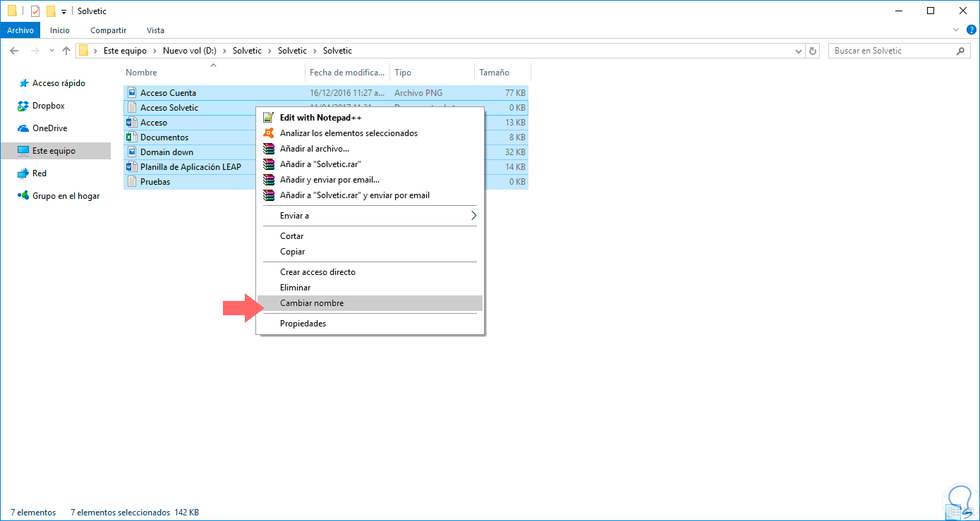Click the Notepad++ icon in context menu
The height and width of the screenshot is (521, 980).
click(268, 118)
